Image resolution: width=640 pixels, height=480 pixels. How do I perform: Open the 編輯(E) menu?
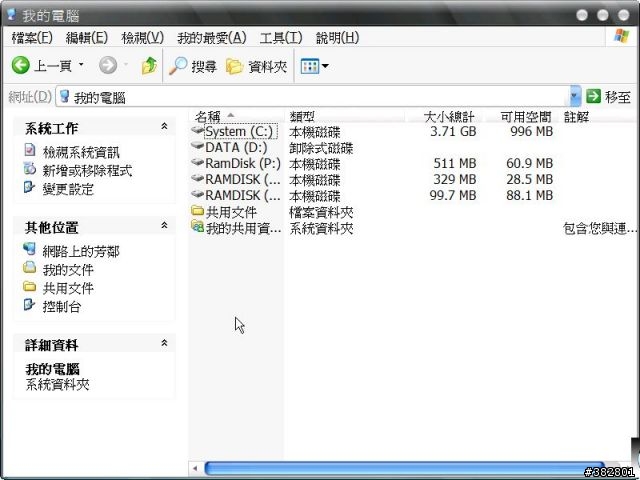pyautogui.click(x=87, y=38)
